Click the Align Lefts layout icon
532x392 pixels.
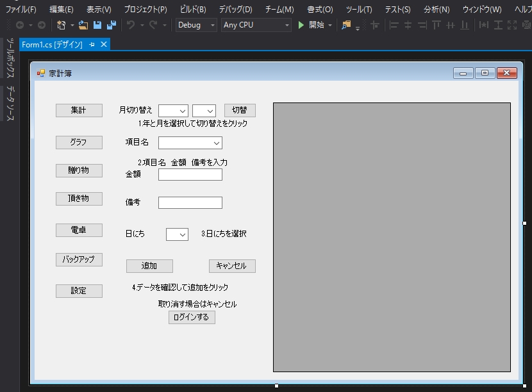(394, 25)
